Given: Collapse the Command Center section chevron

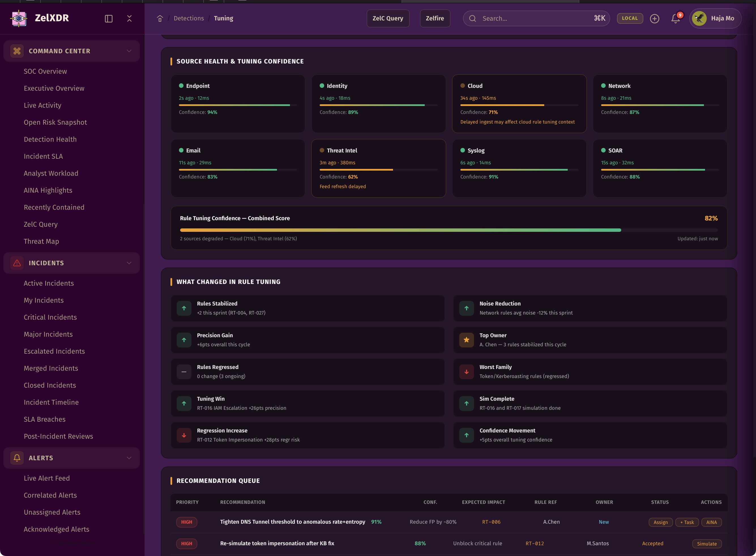Looking at the screenshot, I should coord(129,51).
